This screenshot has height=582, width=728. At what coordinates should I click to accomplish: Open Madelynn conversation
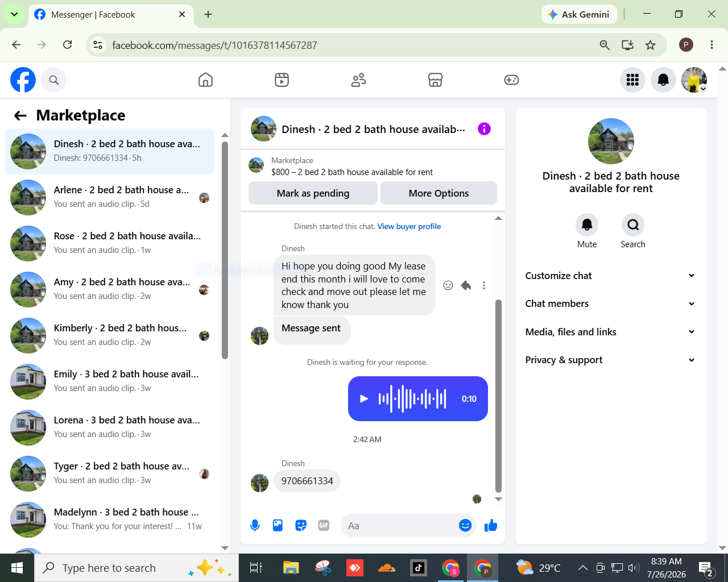[x=110, y=519]
